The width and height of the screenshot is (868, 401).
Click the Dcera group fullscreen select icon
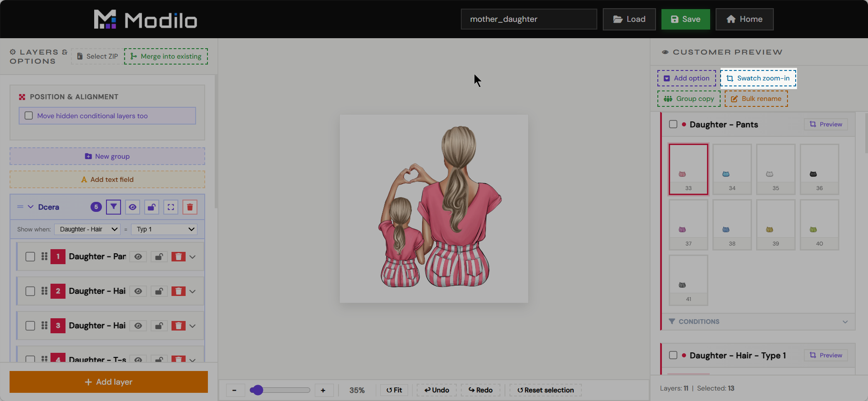pos(171,207)
